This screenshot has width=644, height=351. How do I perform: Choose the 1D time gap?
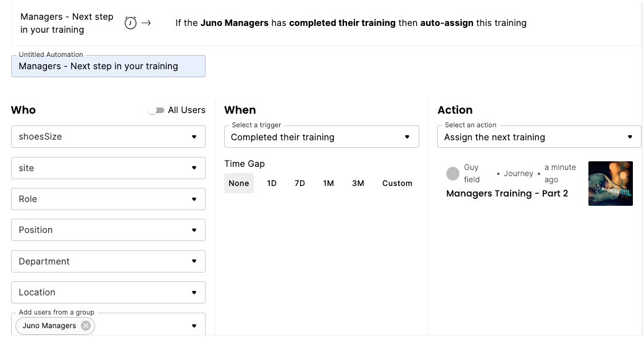[x=272, y=184]
